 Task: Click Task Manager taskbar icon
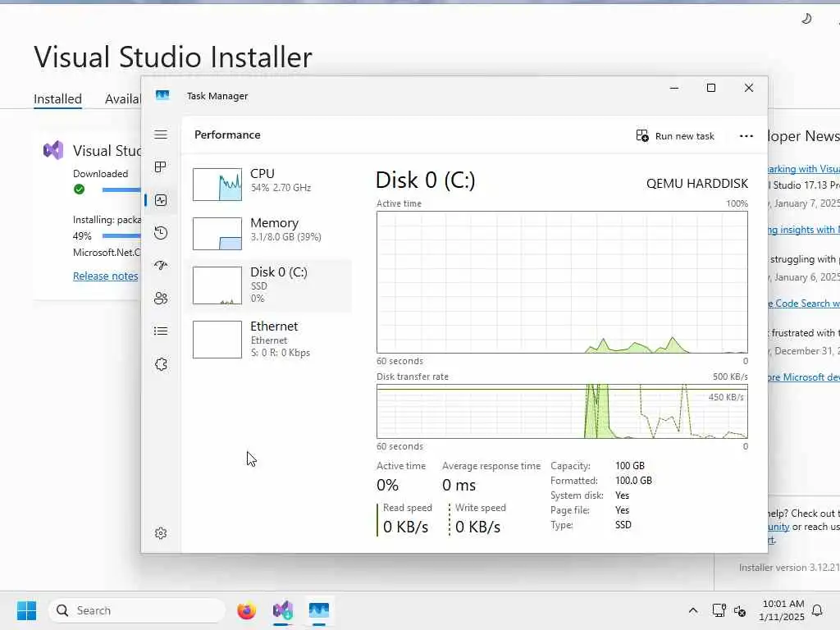click(319, 610)
